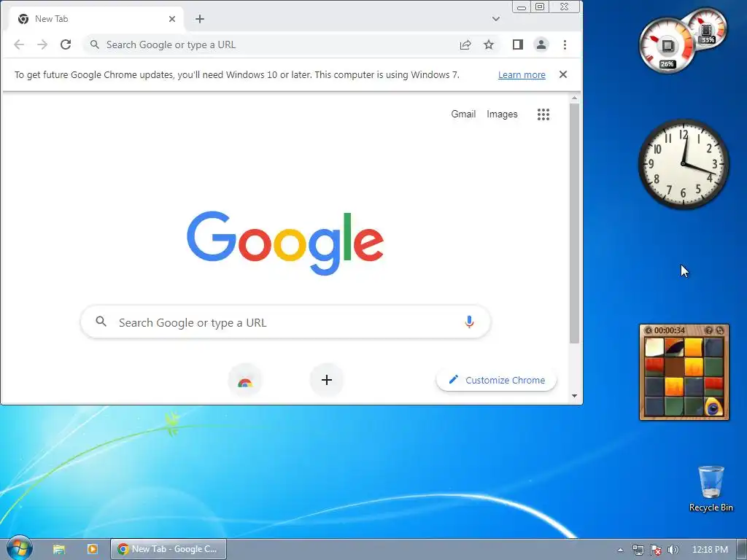747x560 pixels.
Task: Go back using the browser back arrow
Action: pos(19,44)
